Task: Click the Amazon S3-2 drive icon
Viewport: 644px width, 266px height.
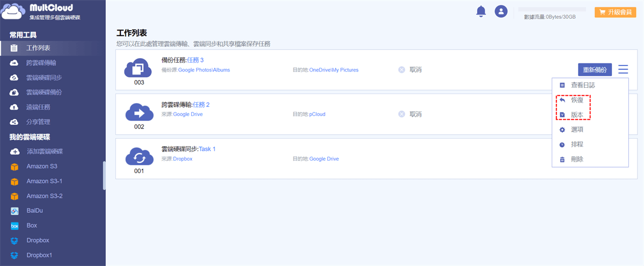Action: pos(14,196)
